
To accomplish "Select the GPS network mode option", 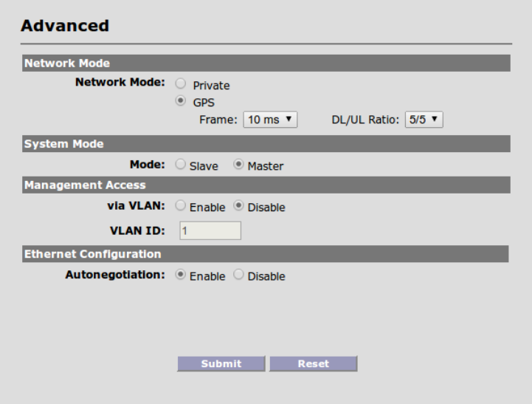I will point(180,103).
